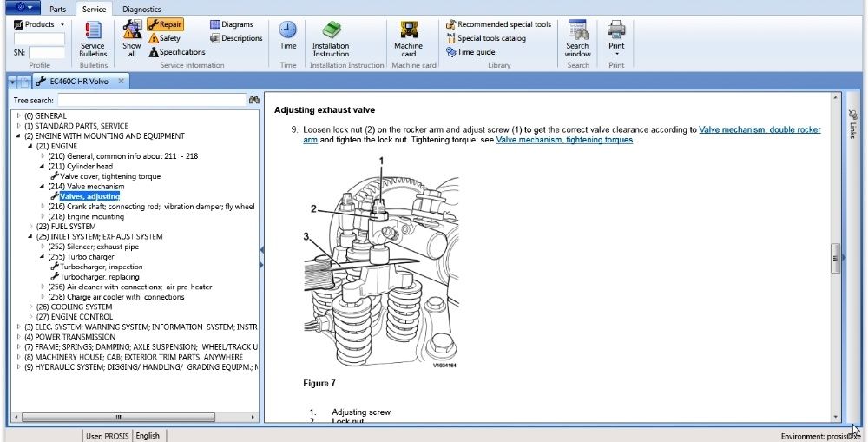Viewport: 868px width, 442px height.
Task: Select (26) COOLING SYSTEM
Action: [x=74, y=307]
